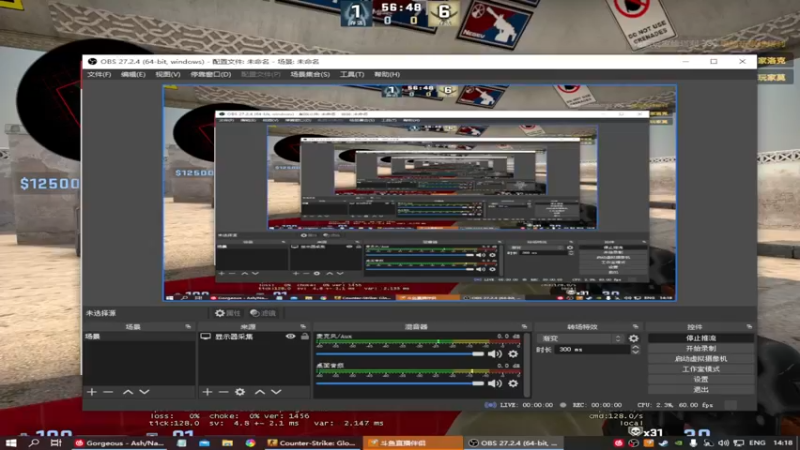Open transition properties gear icon

(634, 338)
